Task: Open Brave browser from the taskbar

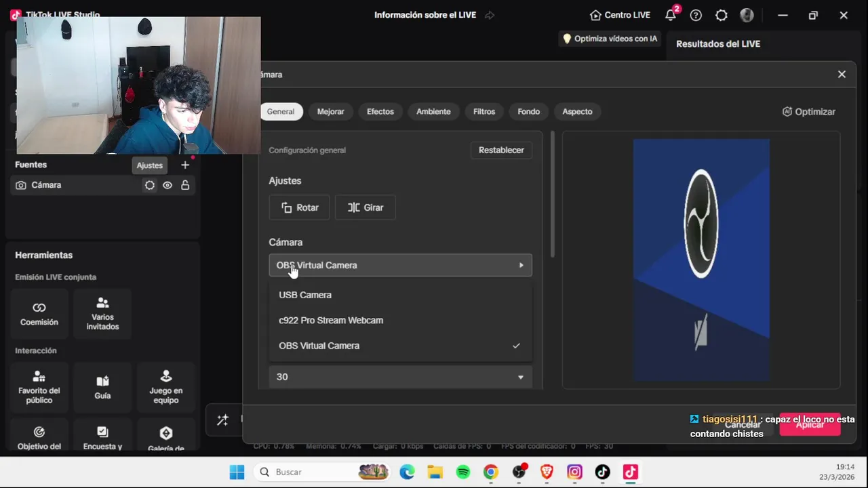Action: (547, 472)
